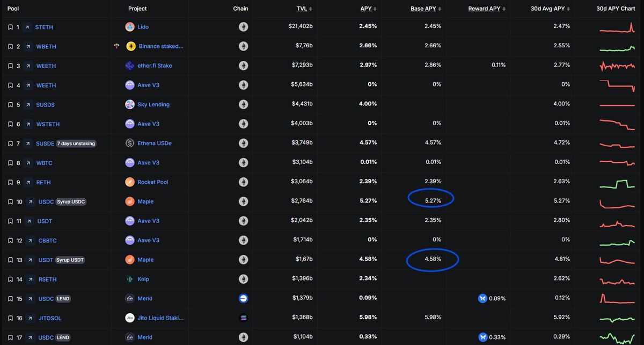Click the Merkl reward icon beside 0.33%
The width and height of the screenshot is (644, 345).
(x=482, y=337)
